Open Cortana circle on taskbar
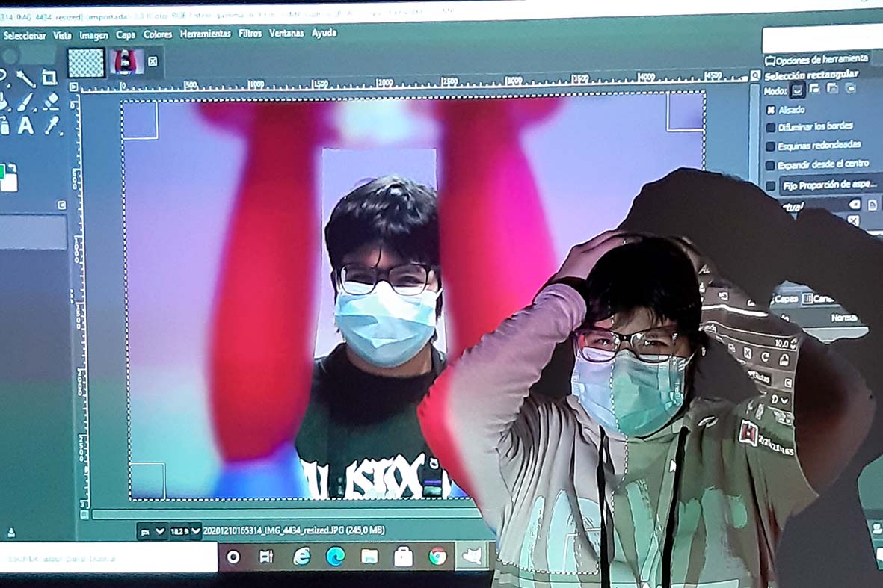Viewport: 883px width, 588px height. pos(233,557)
